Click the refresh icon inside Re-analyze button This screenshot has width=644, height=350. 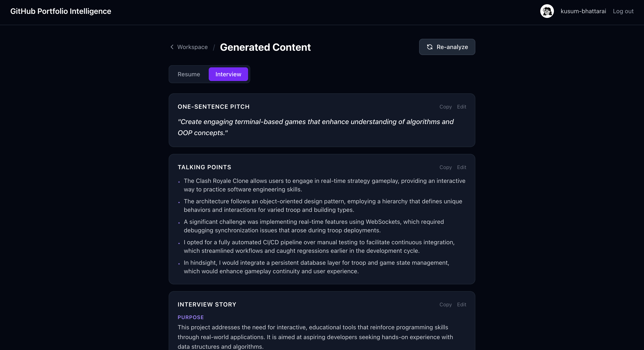tap(430, 47)
